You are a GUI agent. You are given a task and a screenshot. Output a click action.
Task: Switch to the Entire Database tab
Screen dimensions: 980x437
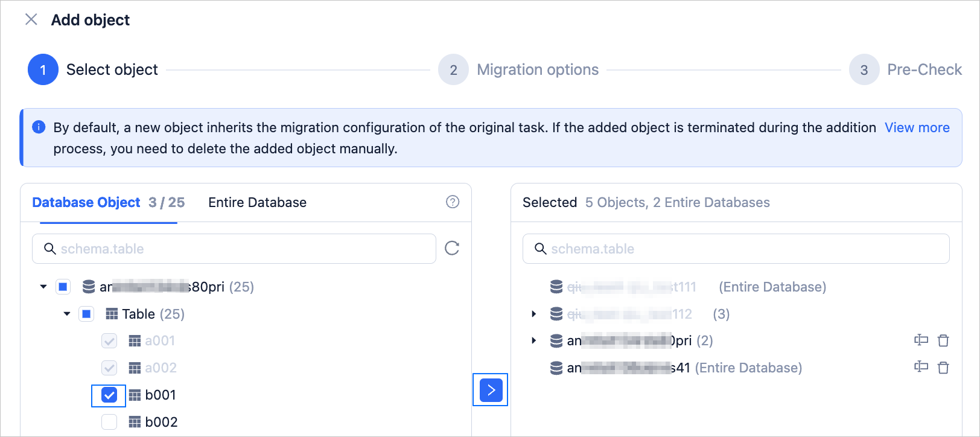pos(257,203)
